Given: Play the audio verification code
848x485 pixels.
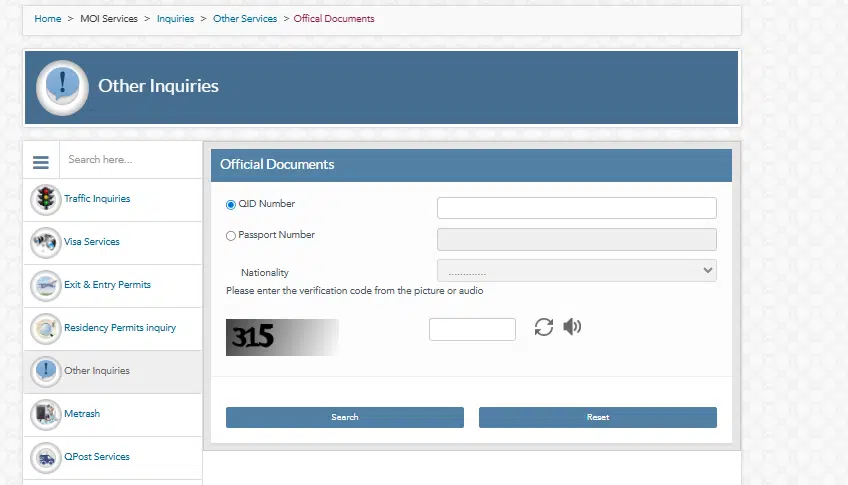Looking at the screenshot, I should click(572, 327).
